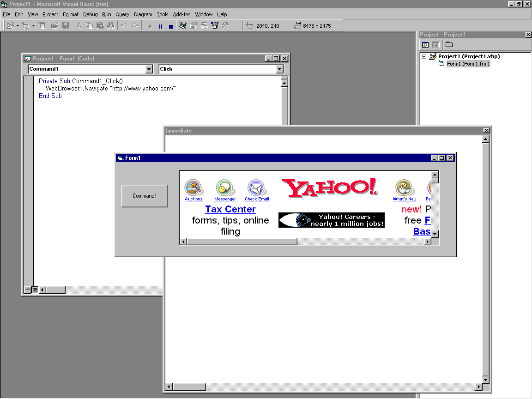The height and width of the screenshot is (399, 532).
Task: Switch to Procedure View in code window
Action: tap(28, 290)
